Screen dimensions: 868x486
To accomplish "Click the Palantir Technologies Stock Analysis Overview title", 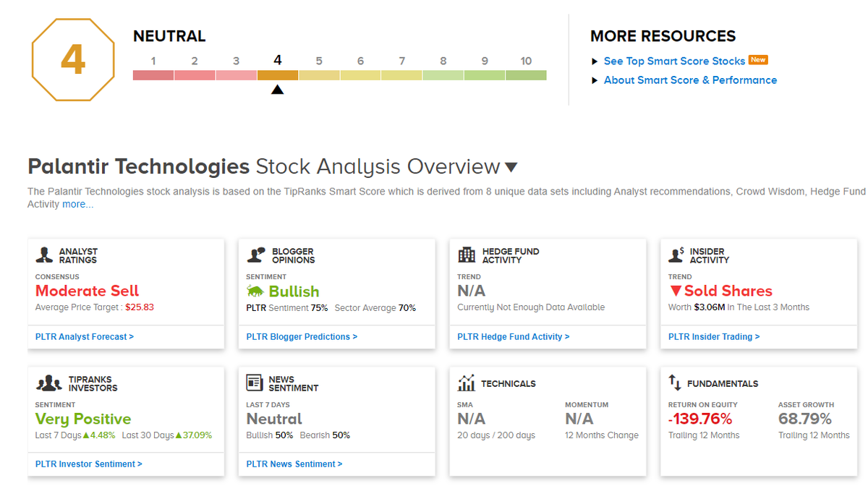I will point(264,166).
